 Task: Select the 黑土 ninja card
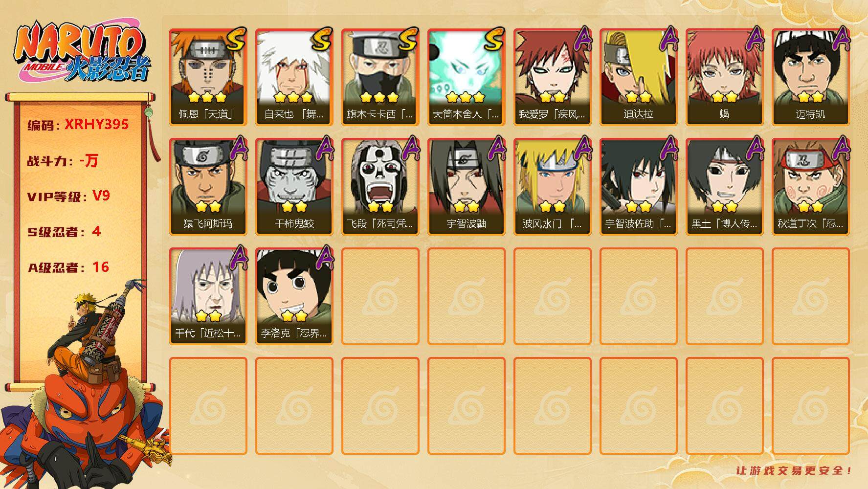click(x=724, y=187)
